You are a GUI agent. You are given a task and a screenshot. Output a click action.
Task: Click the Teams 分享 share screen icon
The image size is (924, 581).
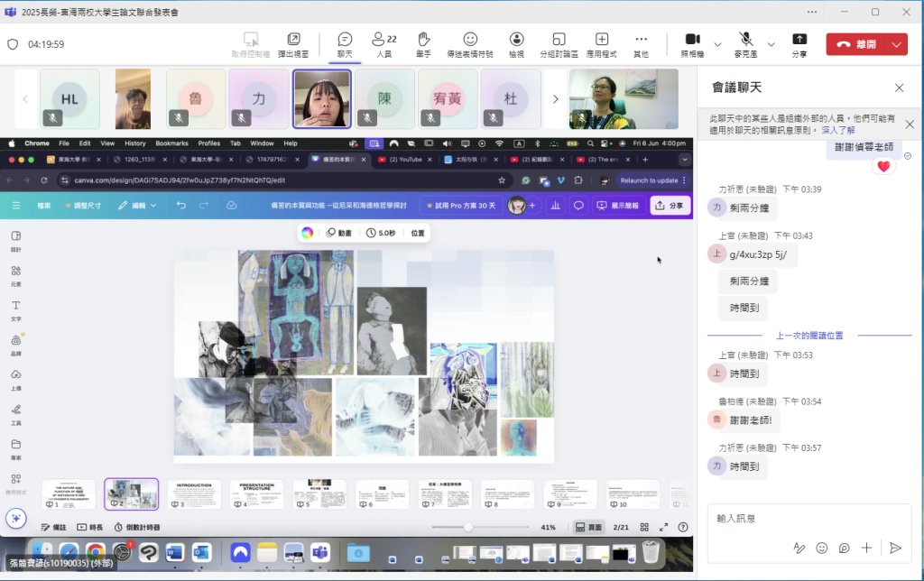click(x=799, y=45)
